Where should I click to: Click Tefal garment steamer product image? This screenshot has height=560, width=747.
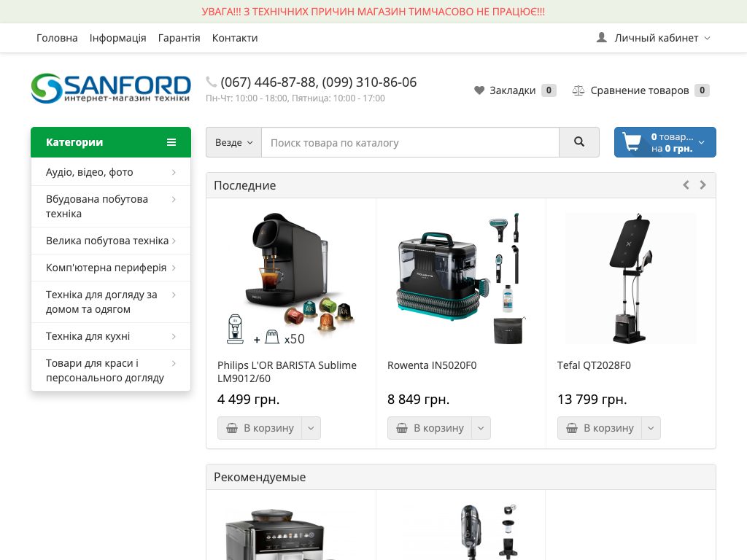[631, 279]
